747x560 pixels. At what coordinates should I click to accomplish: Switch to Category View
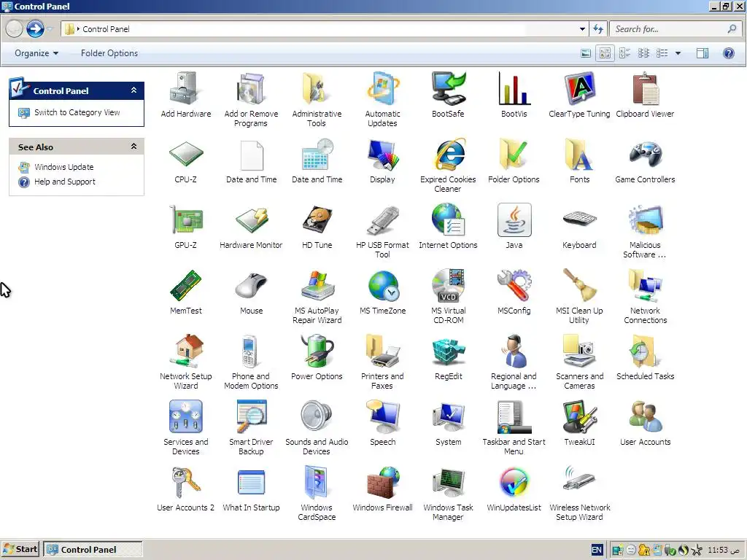coord(77,112)
